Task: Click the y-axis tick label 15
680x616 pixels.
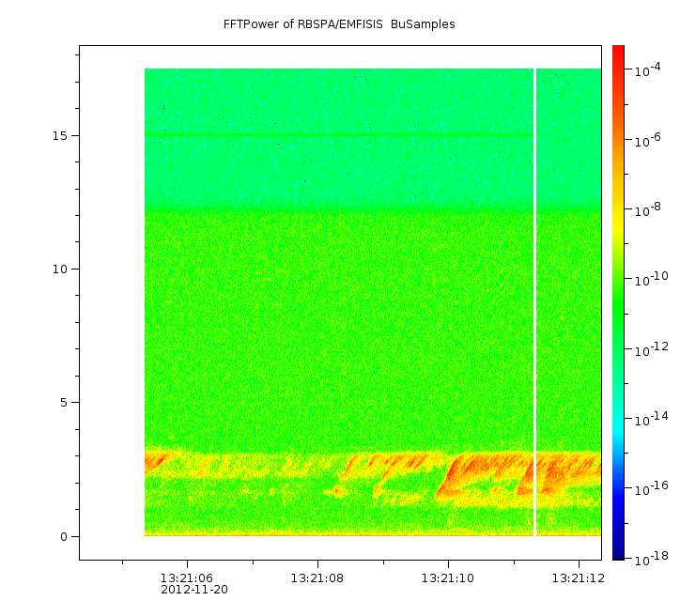Action: (60, 135)
